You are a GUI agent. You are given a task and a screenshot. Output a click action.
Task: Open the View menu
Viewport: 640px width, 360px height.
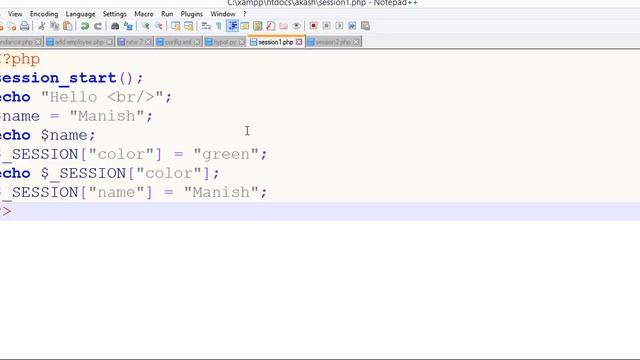pyautogui.click(x=15, y=14)
